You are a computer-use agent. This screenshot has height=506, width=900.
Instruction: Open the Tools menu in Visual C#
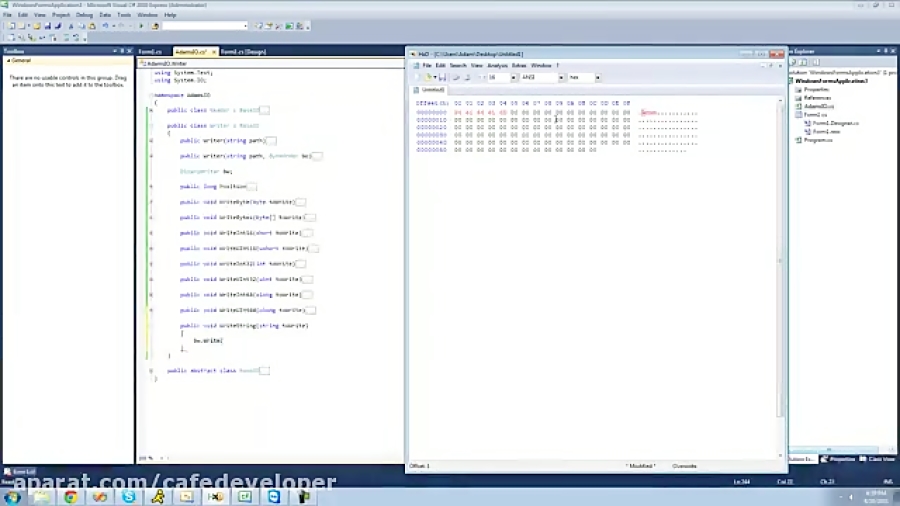[x=124, y=15]
